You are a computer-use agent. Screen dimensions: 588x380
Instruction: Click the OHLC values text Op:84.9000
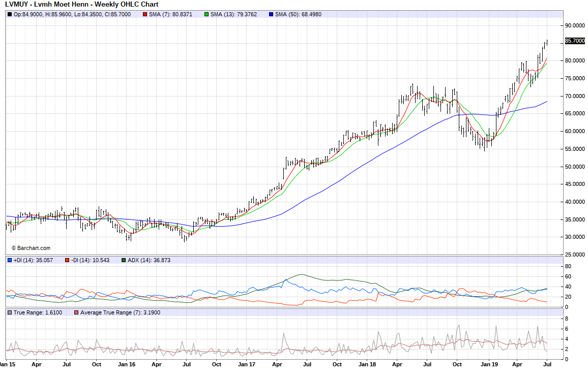click(x=72, y=15)
